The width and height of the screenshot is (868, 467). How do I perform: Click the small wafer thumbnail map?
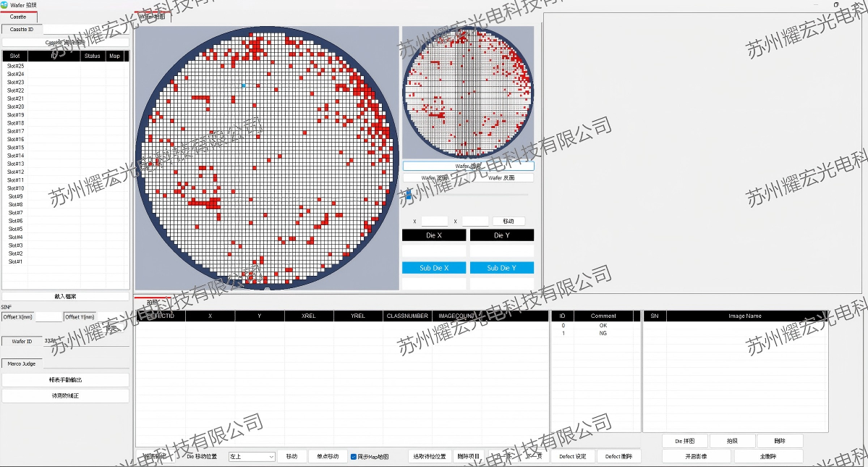pos(467,92)
